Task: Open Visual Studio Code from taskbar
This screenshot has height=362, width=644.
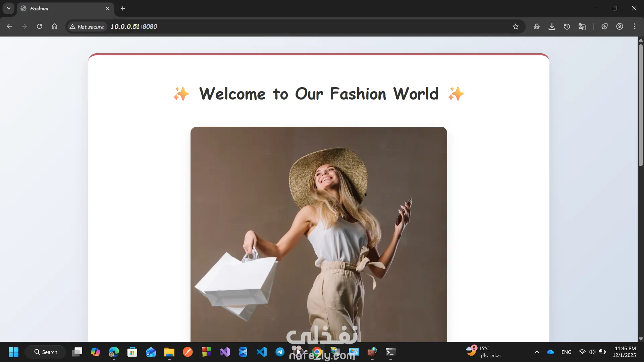Action: pyautogui.click(x=262, y=352)
